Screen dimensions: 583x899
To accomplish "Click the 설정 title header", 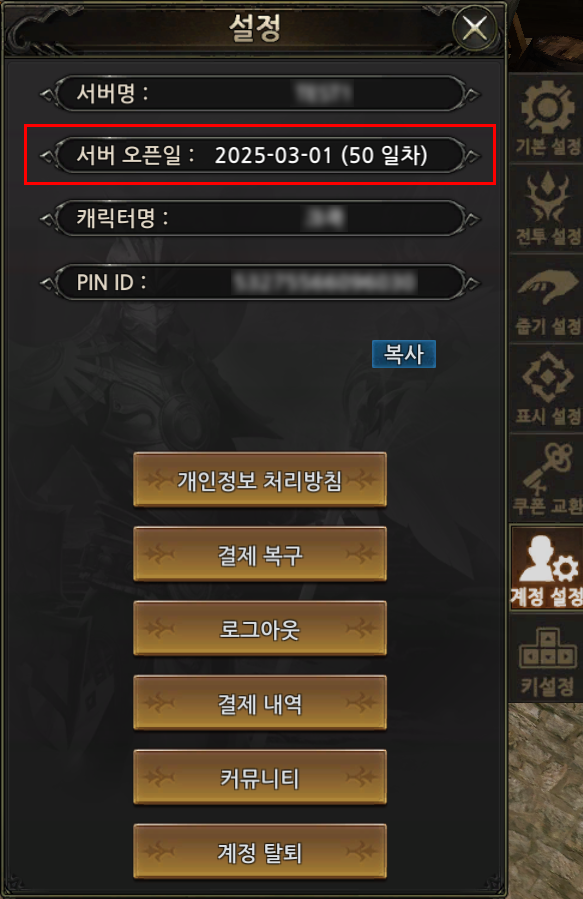I will [x=255, y=27].
